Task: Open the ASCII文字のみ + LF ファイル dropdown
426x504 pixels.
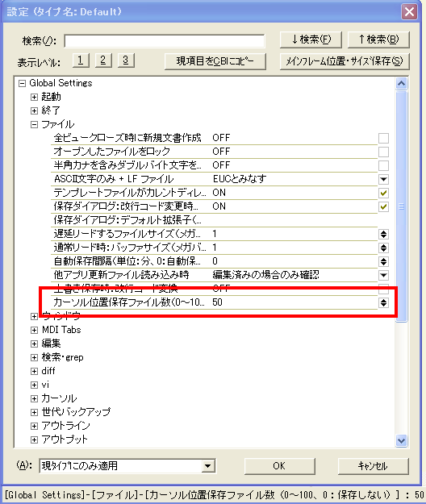Action: 383,179
